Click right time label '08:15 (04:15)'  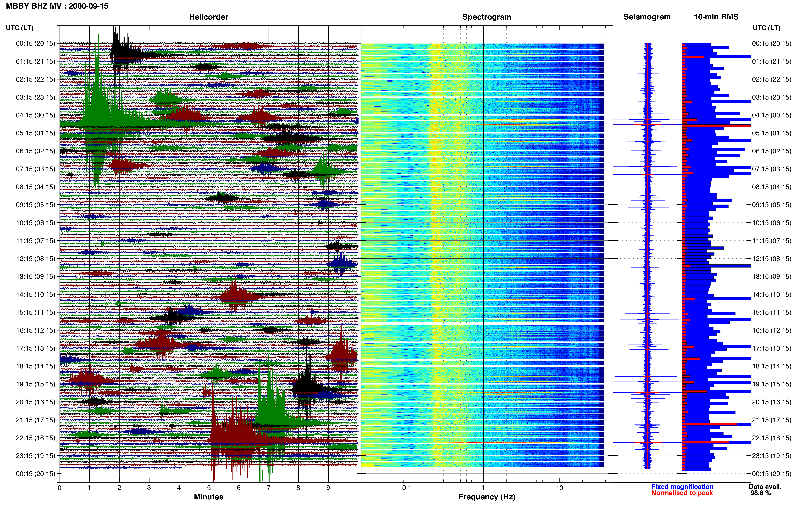tap(772, 187)
